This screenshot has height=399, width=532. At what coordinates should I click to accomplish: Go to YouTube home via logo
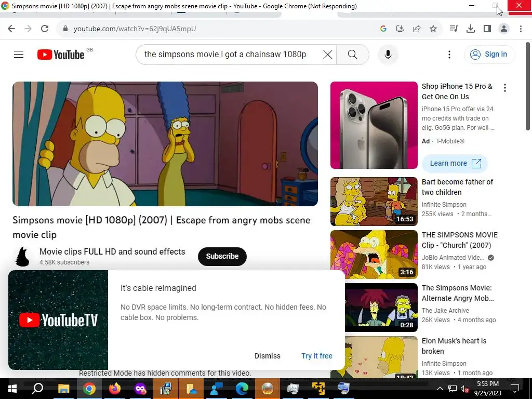click(61, 55)
